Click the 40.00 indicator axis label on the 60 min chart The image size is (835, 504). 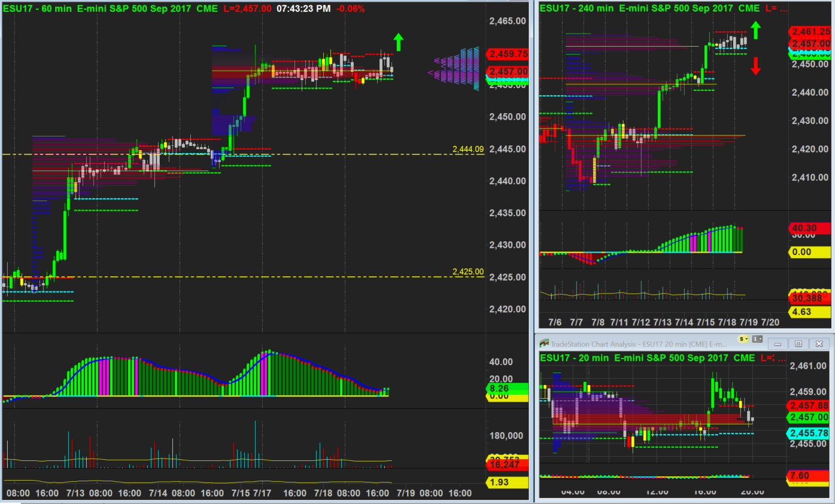[x=501, y=362]
